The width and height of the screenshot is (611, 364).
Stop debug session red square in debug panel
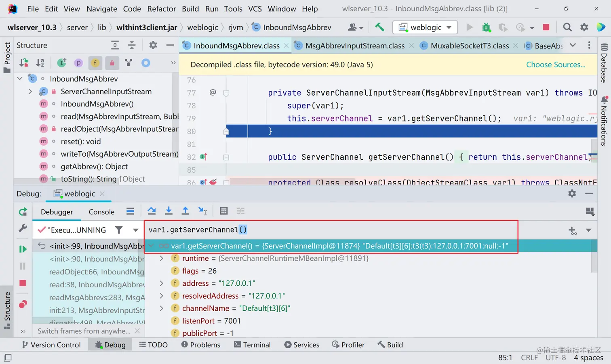23,283
